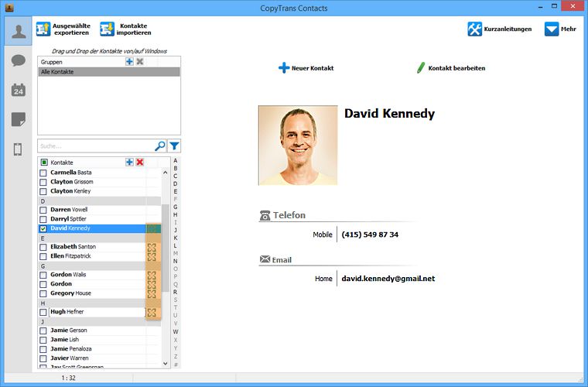Check the Jamie Gerson checkbox
The image size is (588, 387).
pos(43,330)
